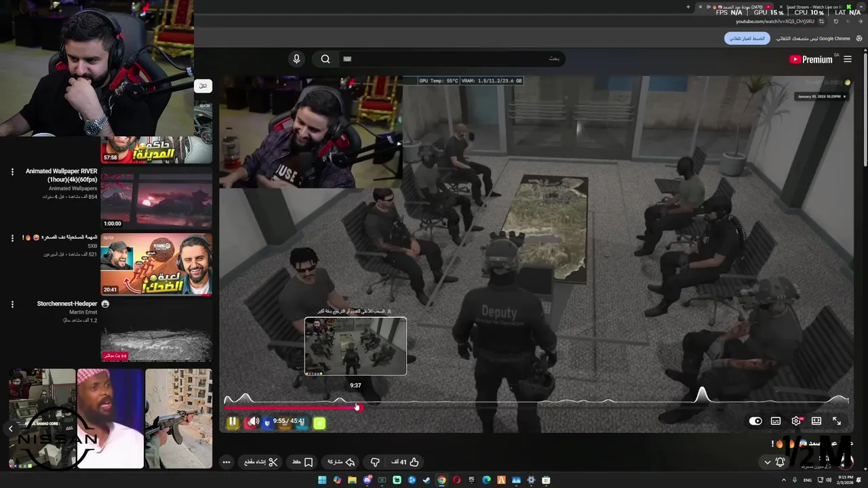
Task: Switch the ENG input language indicator
Action: 807,480
